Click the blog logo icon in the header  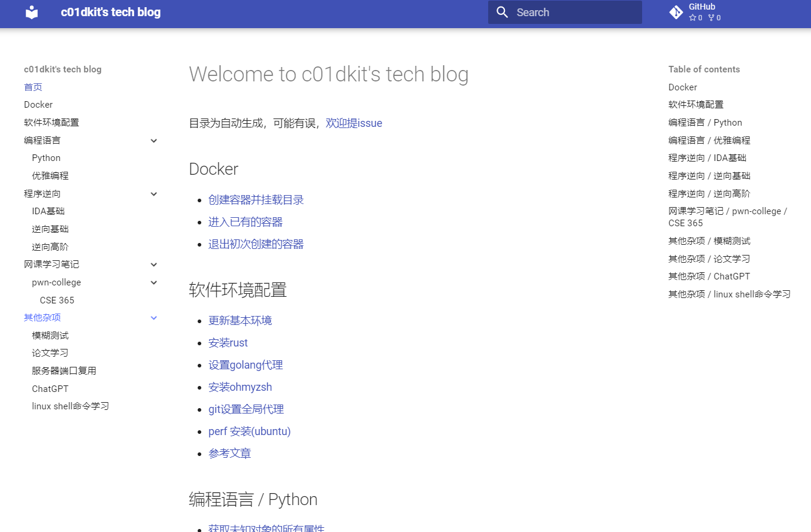pyautogui.click(x=31, y=12)
